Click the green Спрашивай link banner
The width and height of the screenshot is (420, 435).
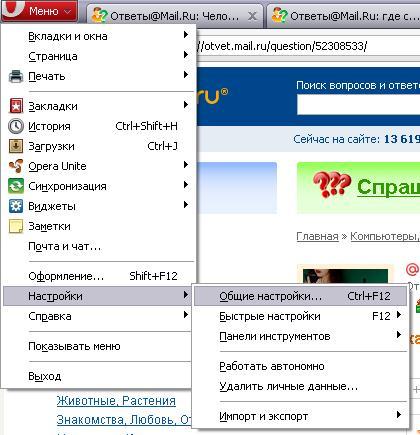tap(388, 187)
